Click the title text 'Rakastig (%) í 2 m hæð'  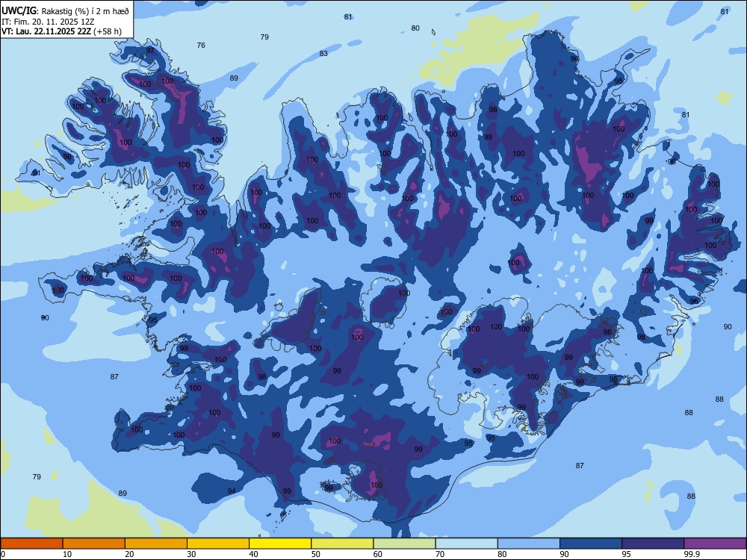coord(86,11)
